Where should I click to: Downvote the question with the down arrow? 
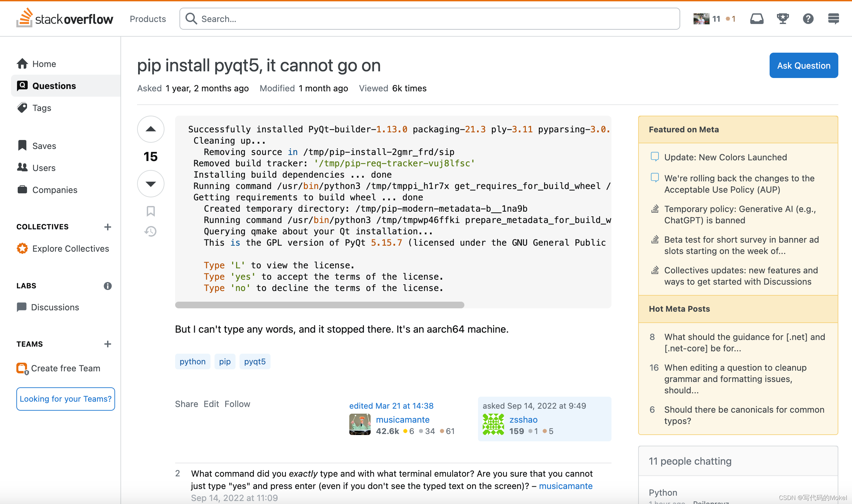coord(150,184)
